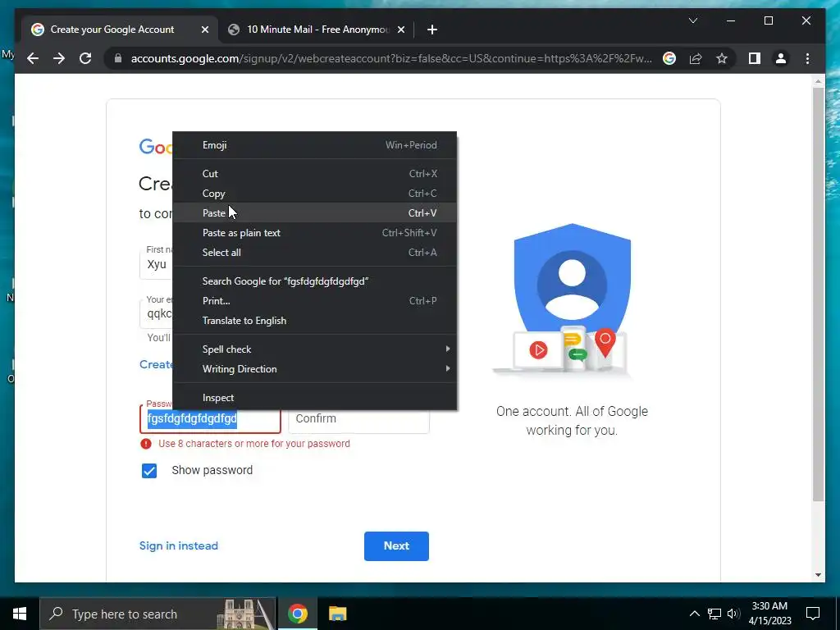Open the notification center icon
The image size is (840, 630).
[813, 614]
